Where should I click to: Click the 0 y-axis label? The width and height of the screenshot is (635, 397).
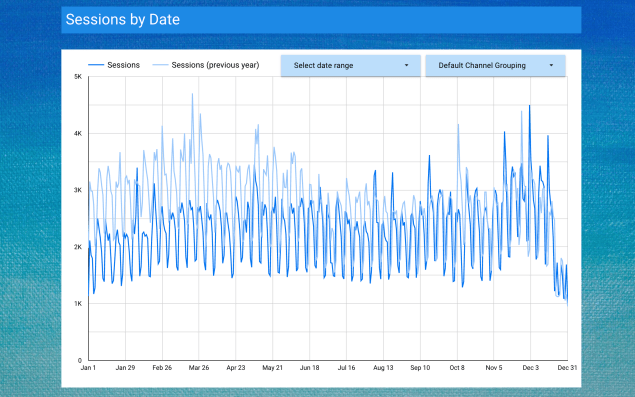[80, 360]
